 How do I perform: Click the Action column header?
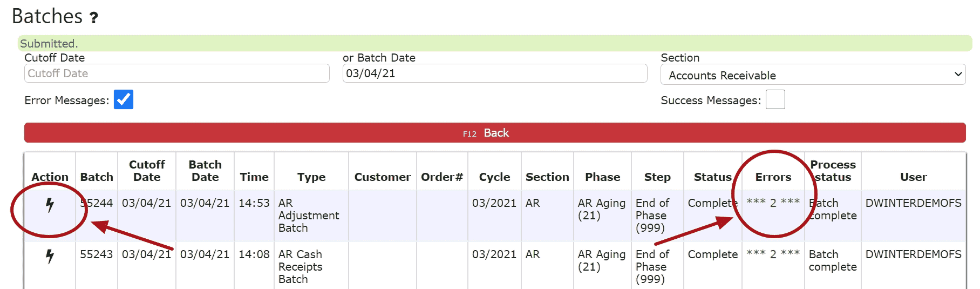click(50, 177)
